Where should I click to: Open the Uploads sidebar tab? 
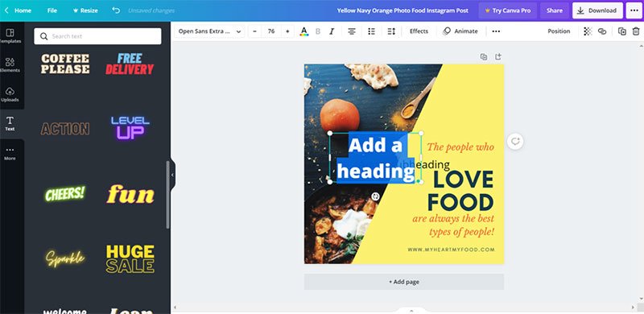tap(10, 94)
